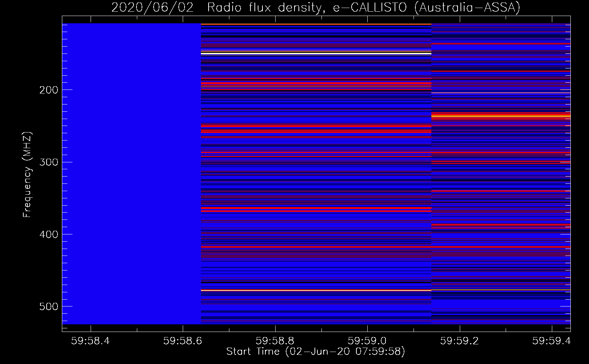Click the plot title 'Radio flux density, e-CALLISTO (Australia-ASSA)'

coord(364,8)
